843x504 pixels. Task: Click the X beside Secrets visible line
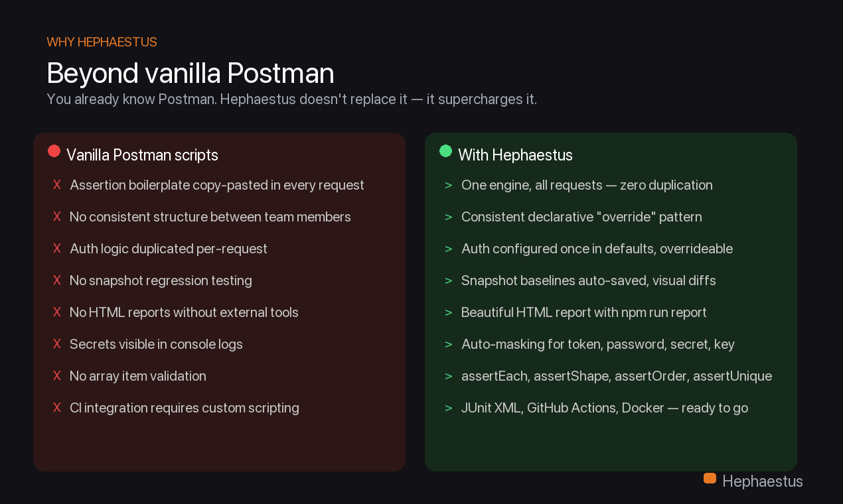tap(57, 344)
